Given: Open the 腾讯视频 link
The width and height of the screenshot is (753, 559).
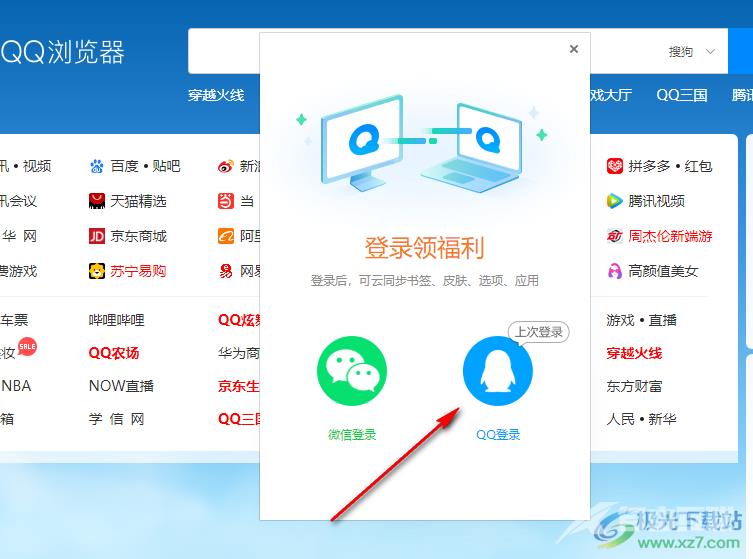Looking at the screenshot, I should coord(656,201).
